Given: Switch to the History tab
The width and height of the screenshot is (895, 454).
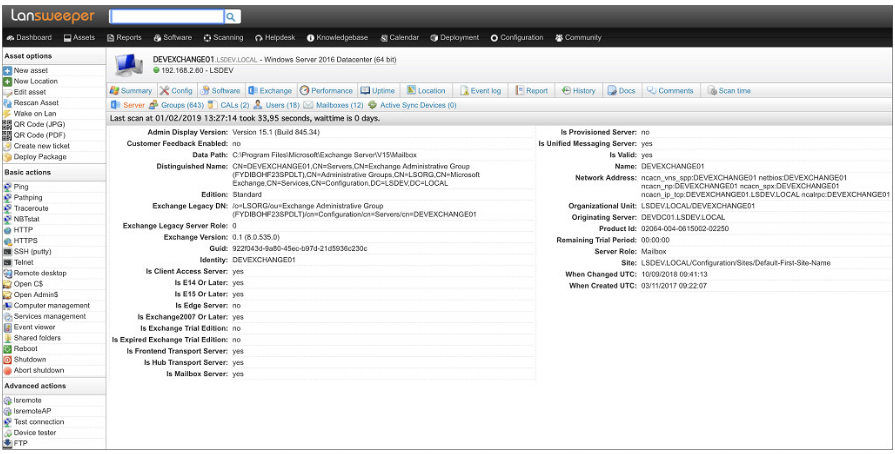Looking at the screenshot, I should point(578,91).
